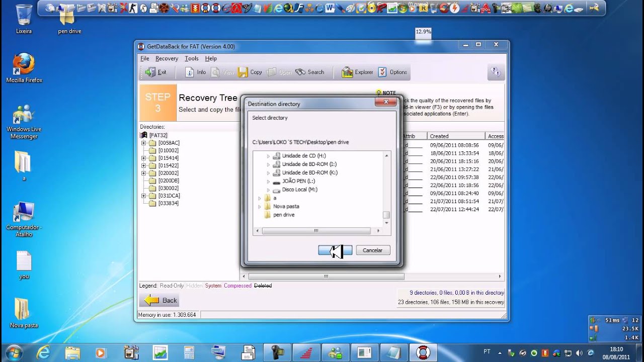Open the Tools menu
This screenshot has width=644, height=362.
[191, 58]
